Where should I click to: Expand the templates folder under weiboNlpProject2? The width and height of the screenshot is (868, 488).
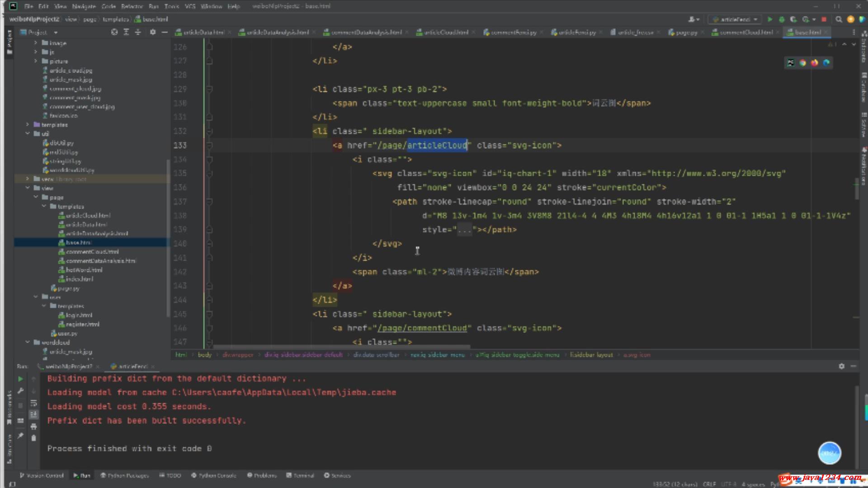coord(28,125)
